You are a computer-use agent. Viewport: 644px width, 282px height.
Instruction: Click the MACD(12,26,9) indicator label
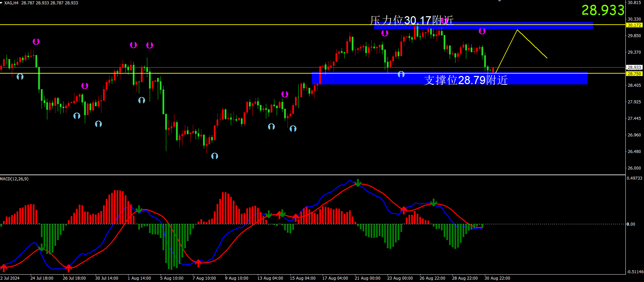click(x=15, y=179)
